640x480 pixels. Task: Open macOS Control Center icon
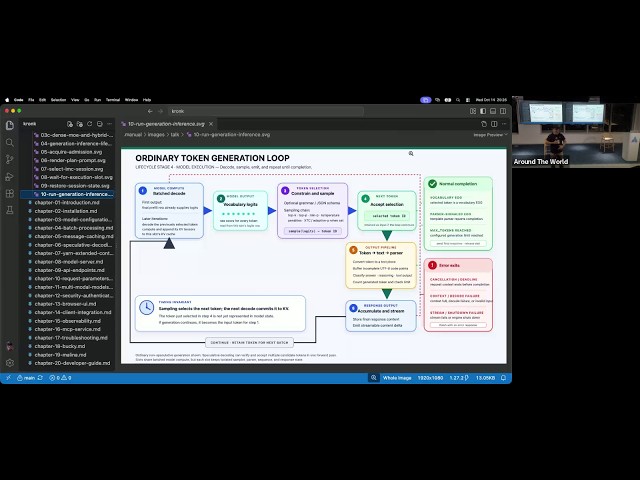468,100
